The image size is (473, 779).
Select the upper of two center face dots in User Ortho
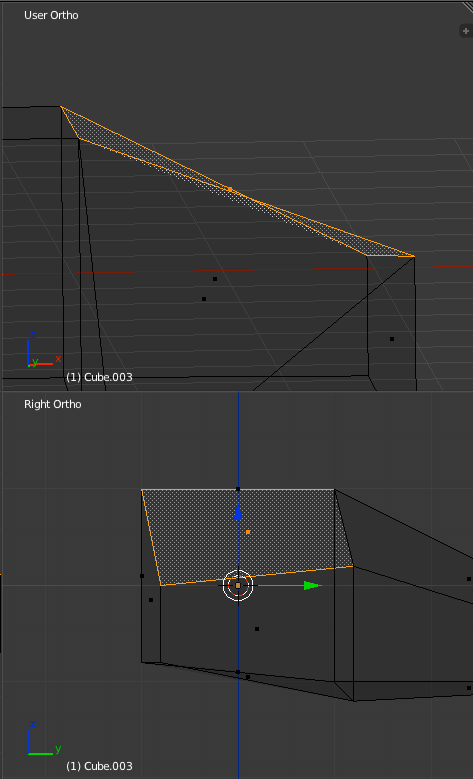(215, 279)
